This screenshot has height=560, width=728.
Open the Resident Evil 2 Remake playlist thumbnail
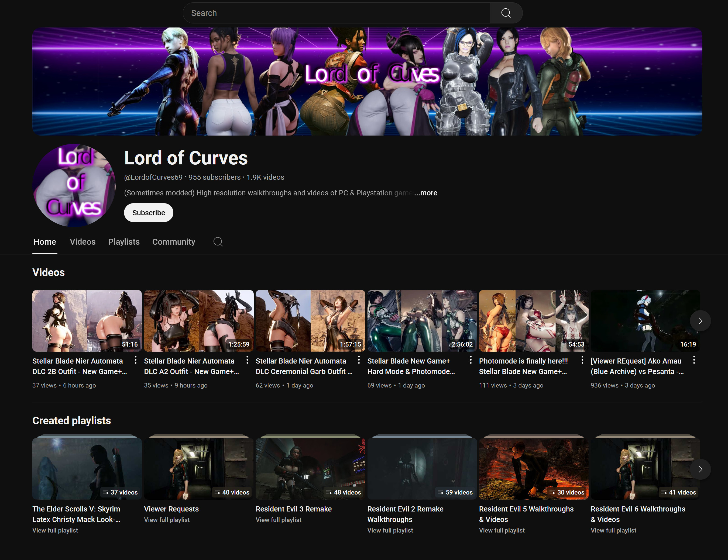tap(422, 468)
